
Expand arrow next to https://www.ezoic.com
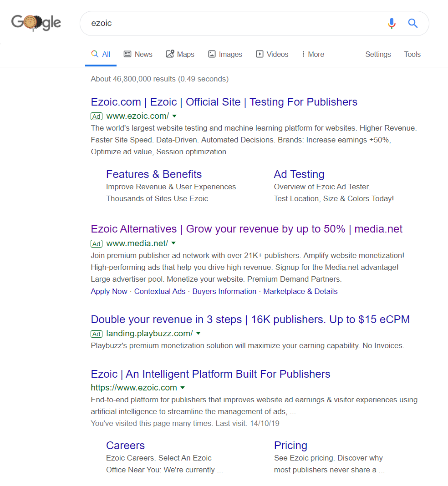[x=183, y=388]
